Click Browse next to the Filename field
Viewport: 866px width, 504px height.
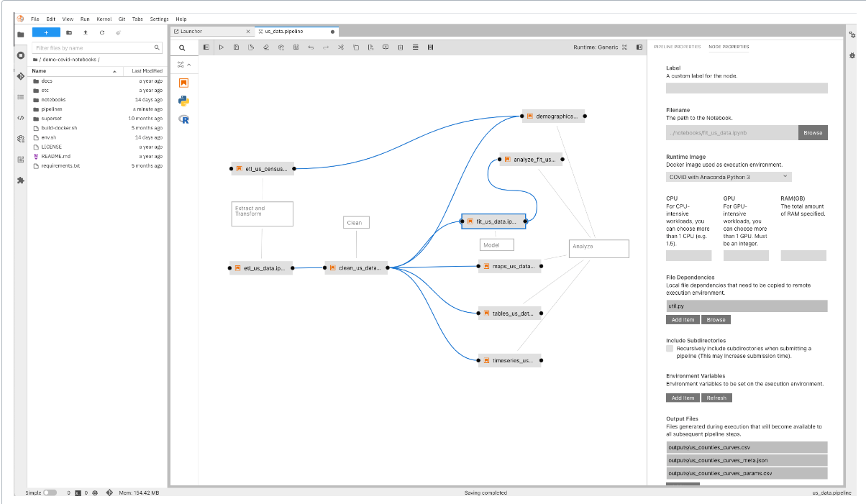point(813,133)
